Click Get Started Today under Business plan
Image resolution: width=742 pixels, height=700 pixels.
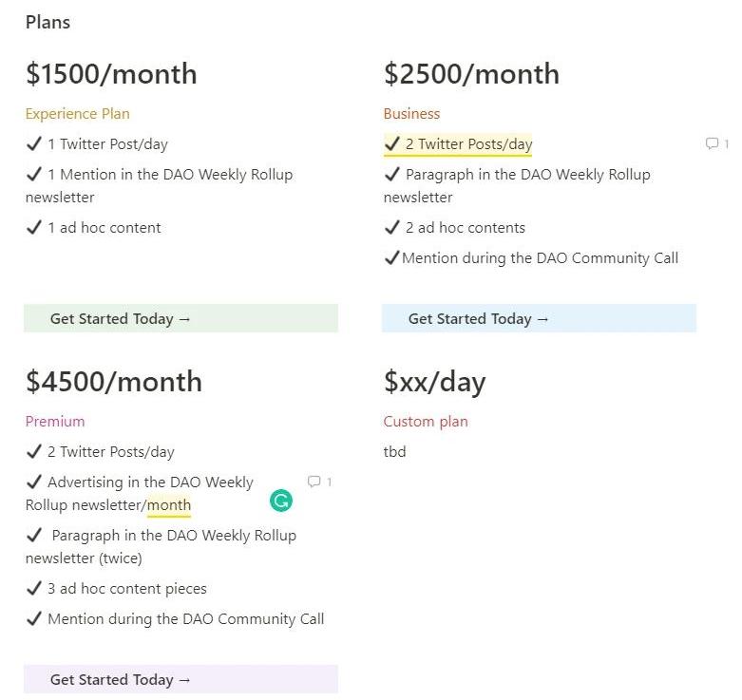(479, 319)
